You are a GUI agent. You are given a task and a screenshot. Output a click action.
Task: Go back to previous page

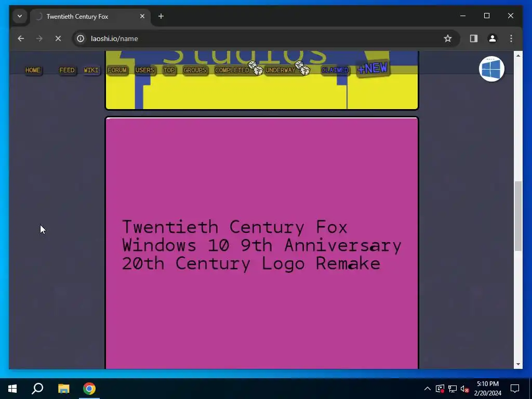tap(21, 38)
